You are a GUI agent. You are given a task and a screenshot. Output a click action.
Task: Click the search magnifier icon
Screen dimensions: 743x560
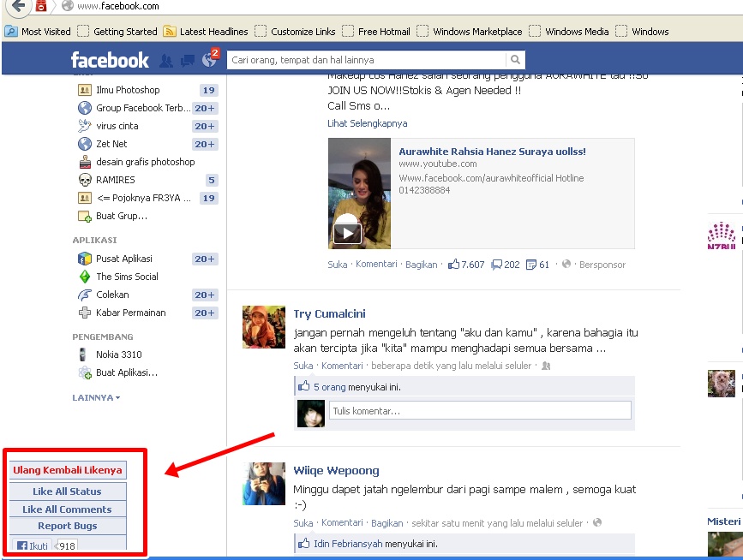click(x=514, y=60)
